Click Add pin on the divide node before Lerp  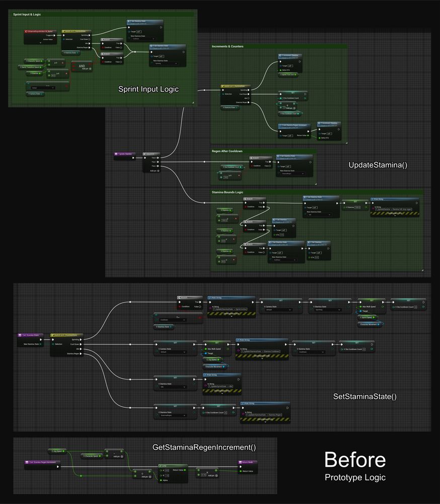[146, 477]
